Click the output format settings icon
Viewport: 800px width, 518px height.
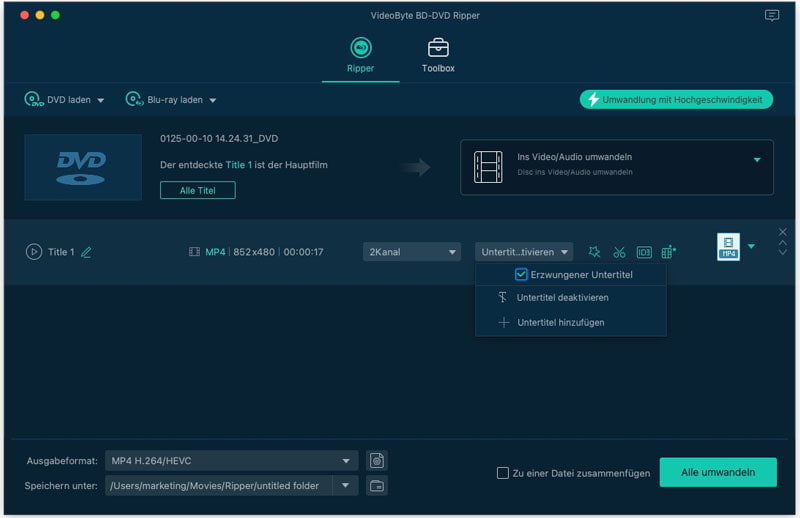(x=377, y=461)
